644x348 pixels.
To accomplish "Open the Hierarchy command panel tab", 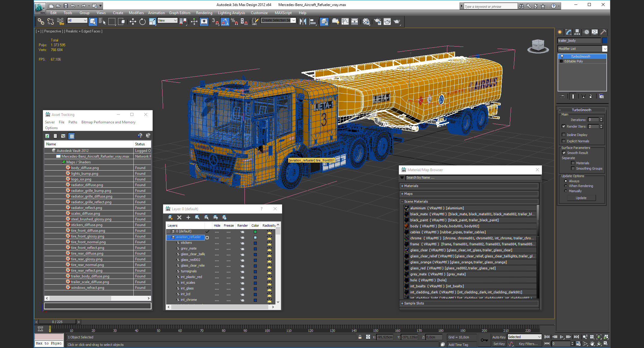I will tap(577, 32).
